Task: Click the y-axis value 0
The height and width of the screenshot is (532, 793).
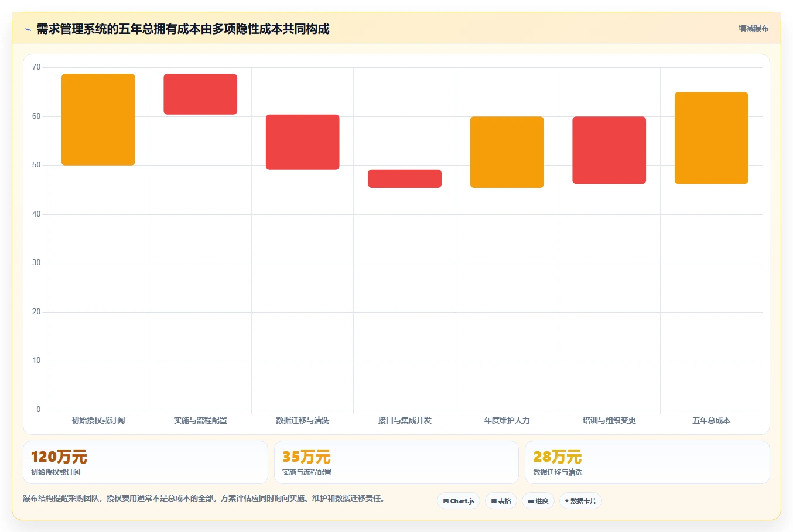Action: point(39,410)
